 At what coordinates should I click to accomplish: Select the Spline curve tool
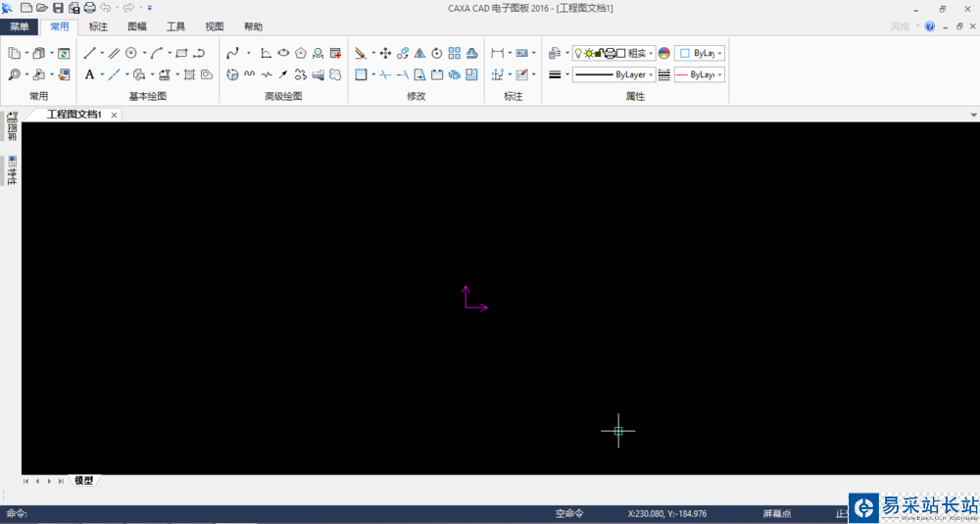(232, 53)
